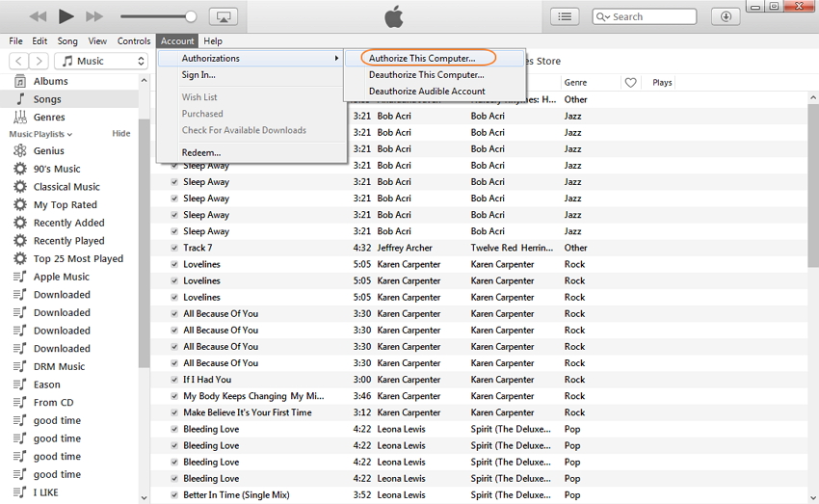Open the Eason playlist
Viewport: 819px width, 504px height.
[x=46, y=385]
